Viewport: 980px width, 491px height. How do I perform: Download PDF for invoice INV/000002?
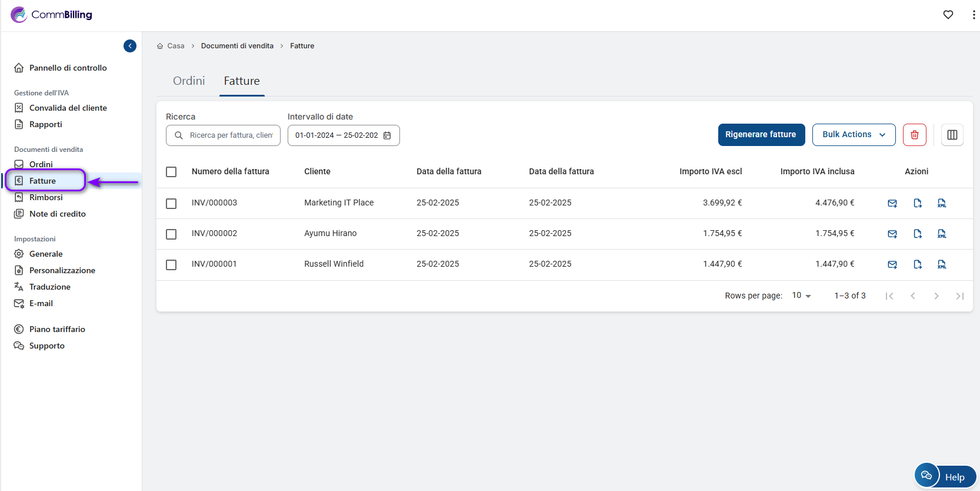[x=917, y=234]
